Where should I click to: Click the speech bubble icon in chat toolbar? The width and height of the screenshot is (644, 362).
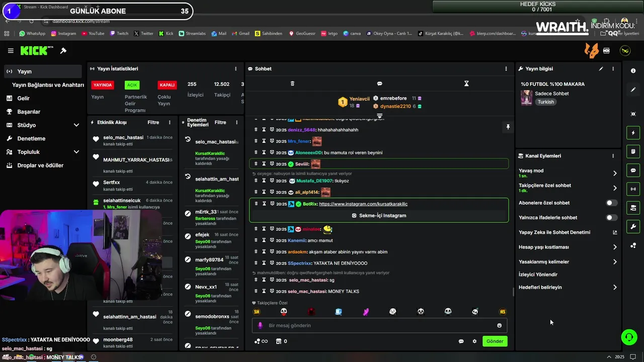tap(380, 83)
